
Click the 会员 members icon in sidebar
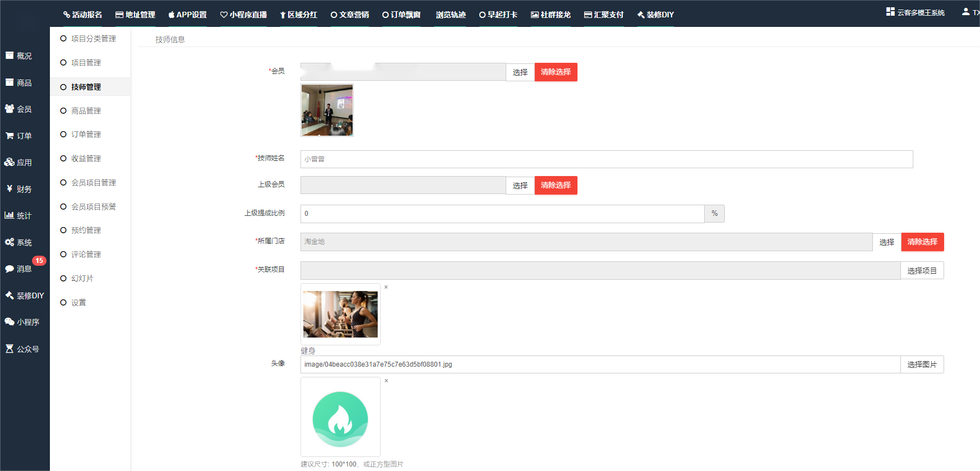pyautogui.click(x=10, y=109)
